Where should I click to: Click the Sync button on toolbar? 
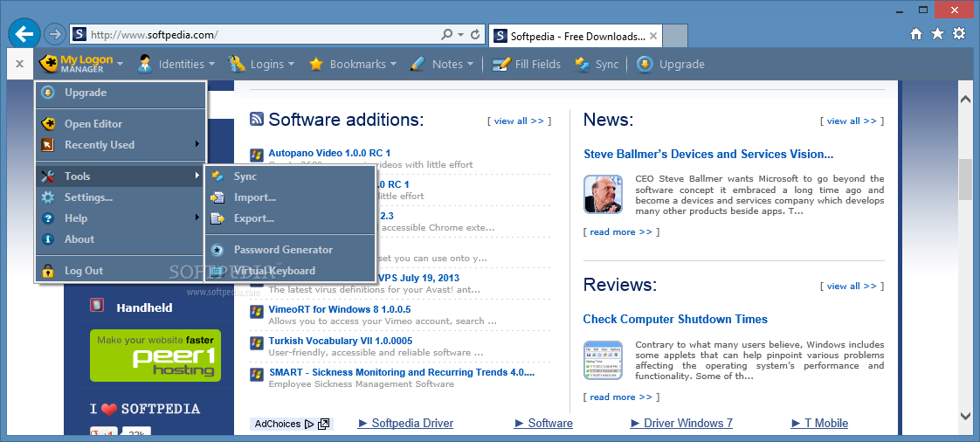click(x=597, y=64)
